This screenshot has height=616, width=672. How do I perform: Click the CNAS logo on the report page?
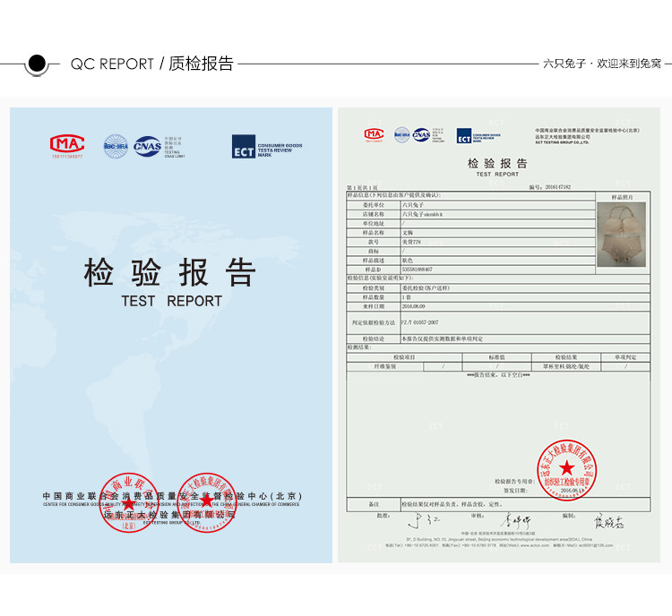(421, 135)
